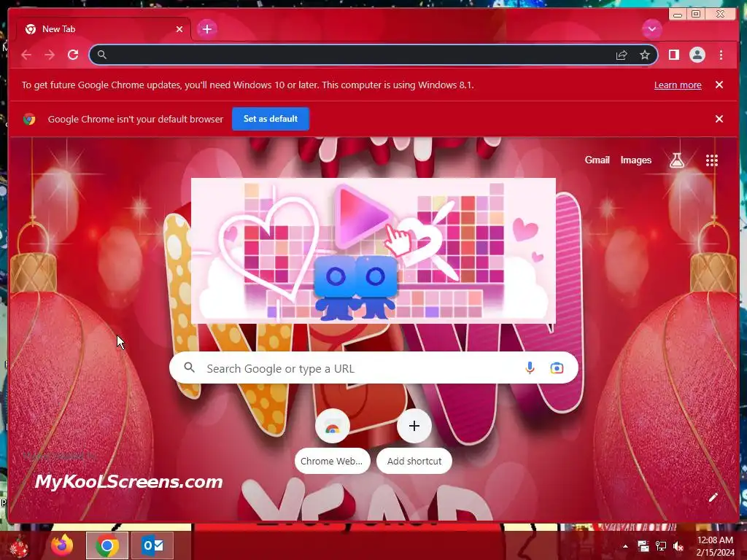Click the muted volume tray icon
Image resolution: width=747 pixels, height=560 pixels.
(x=678, y=546)
